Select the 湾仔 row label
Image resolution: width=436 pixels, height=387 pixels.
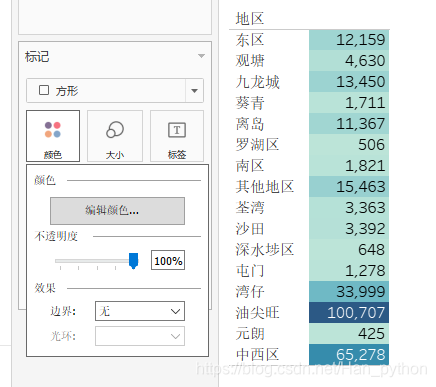click(250, 292)
